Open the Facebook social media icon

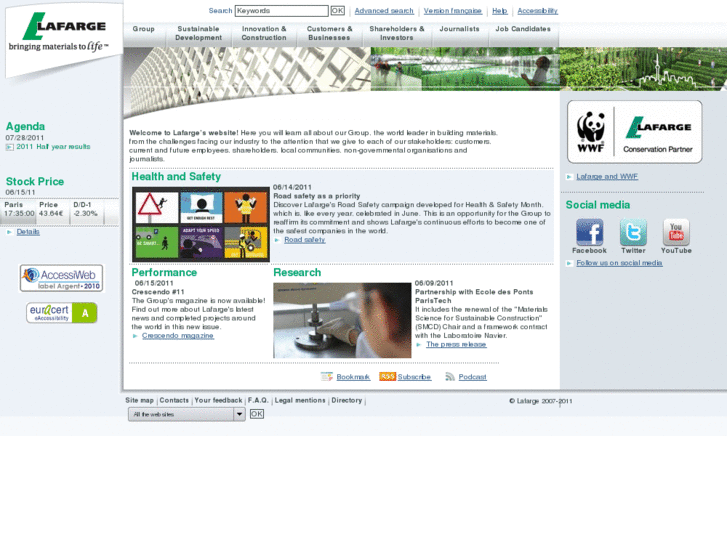click(x=589, y=232)
